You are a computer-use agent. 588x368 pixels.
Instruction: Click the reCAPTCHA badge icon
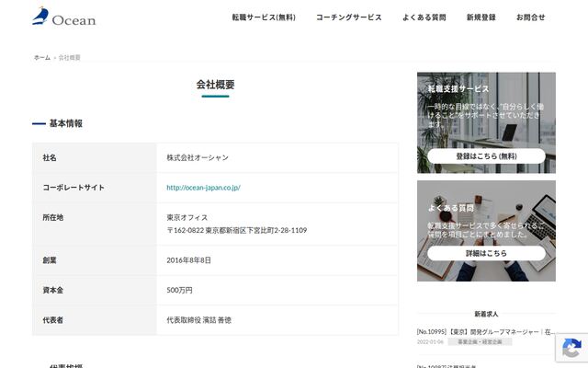(x=571, y=348)
